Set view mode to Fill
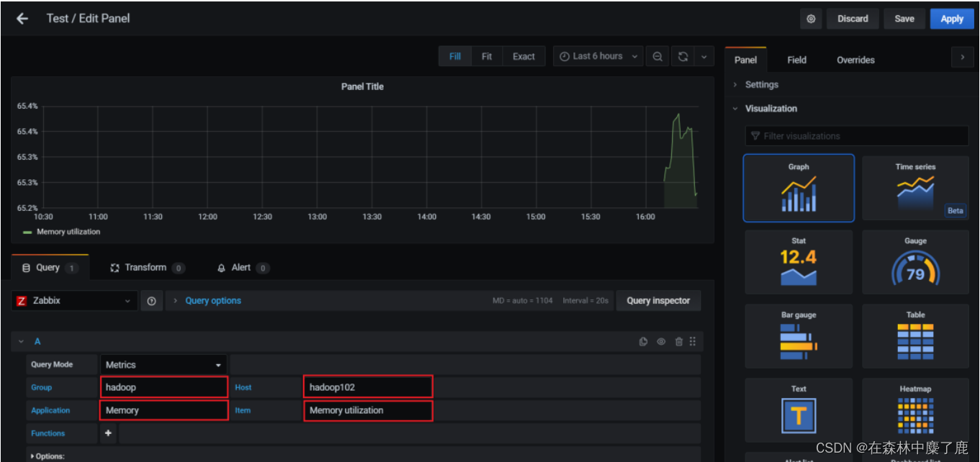 coord(455,56)
